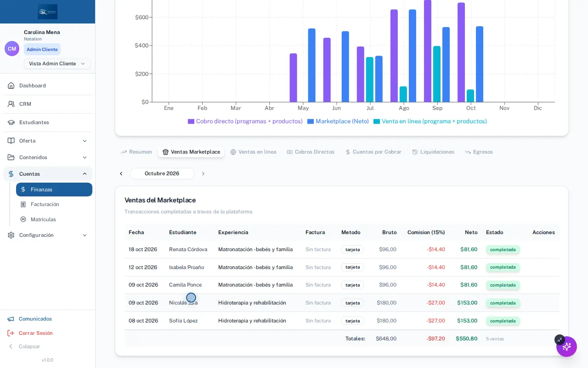588x368 pixels.
Task: Click the Configuración gear icon
Action: click(x=11, y=235)
